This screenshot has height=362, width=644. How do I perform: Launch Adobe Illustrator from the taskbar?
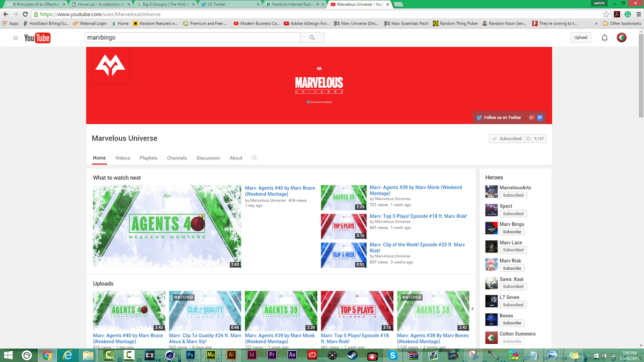pyautogui.click(x=231, y=355)
